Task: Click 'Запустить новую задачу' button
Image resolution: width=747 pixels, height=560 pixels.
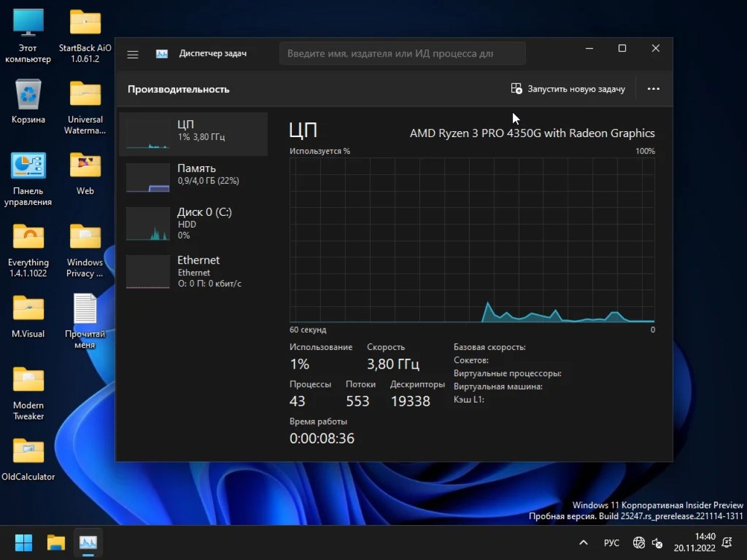Action: 568,89
